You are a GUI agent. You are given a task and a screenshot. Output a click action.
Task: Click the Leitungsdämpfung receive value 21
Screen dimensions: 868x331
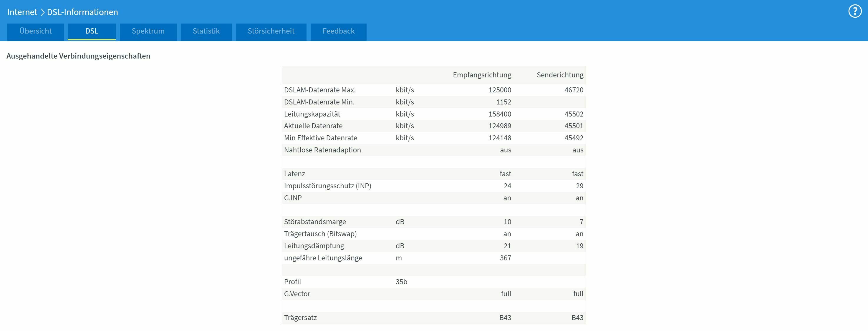pos(507,246)
